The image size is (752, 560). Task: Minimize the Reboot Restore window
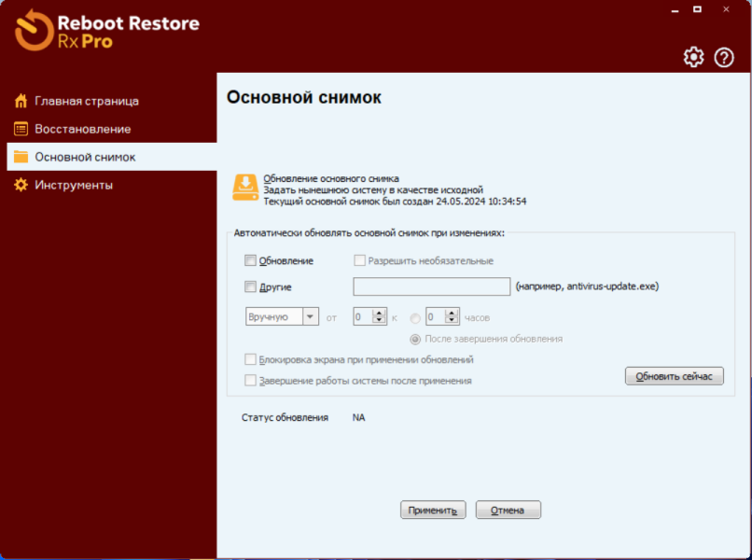[x=675, y=9]
